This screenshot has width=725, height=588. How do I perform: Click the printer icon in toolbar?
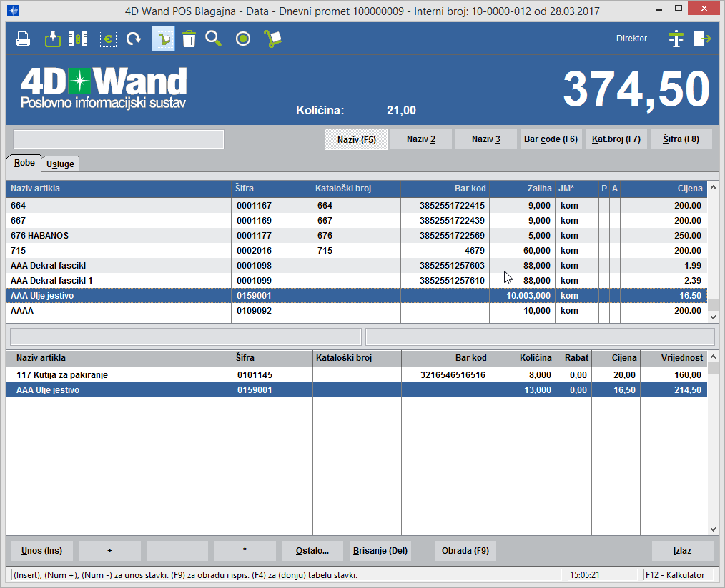point(23,39)
